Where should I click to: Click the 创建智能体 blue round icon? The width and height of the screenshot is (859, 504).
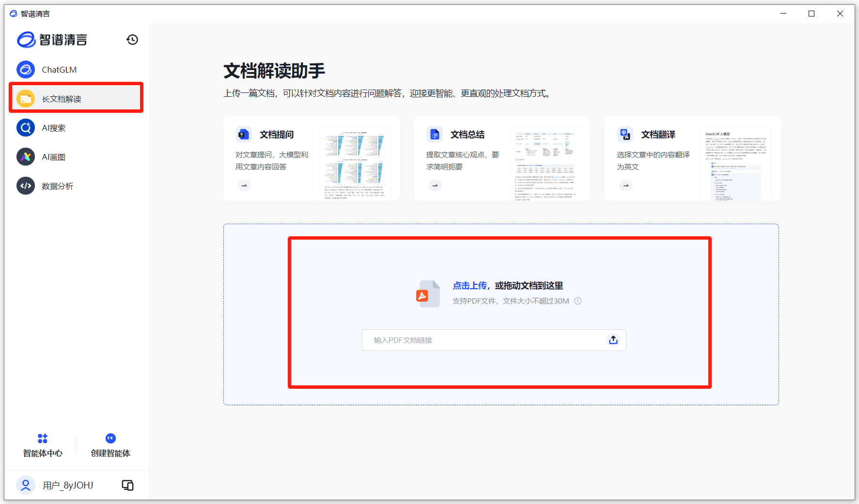pos(110,438)
